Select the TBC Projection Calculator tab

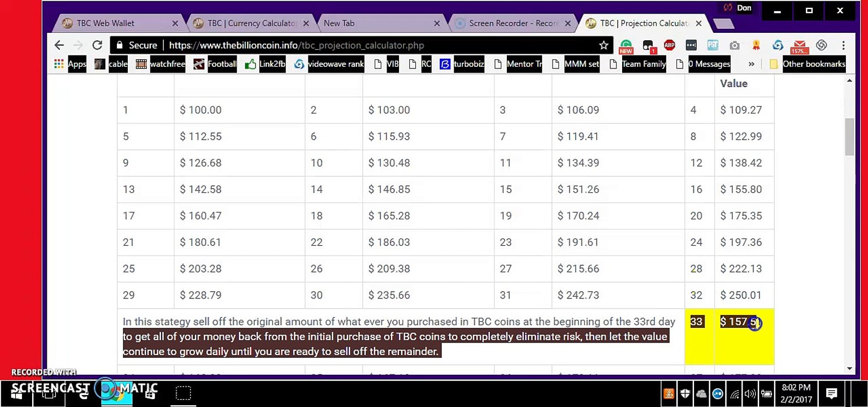click(x=644, y=23)
